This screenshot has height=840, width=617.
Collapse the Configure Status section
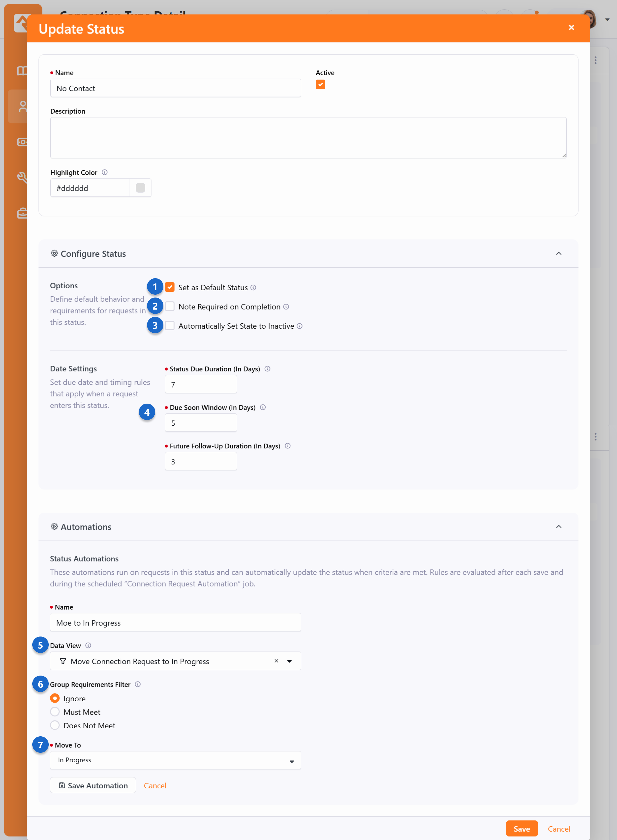click(x=558, y=254)
